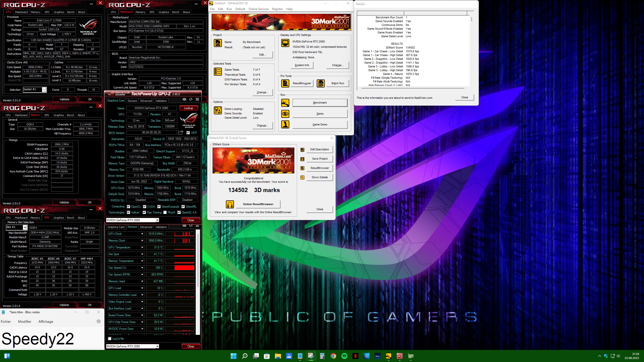644x362 pixels.
Task: Click the Selected Tests checklist icon
Action: [218, 72]
